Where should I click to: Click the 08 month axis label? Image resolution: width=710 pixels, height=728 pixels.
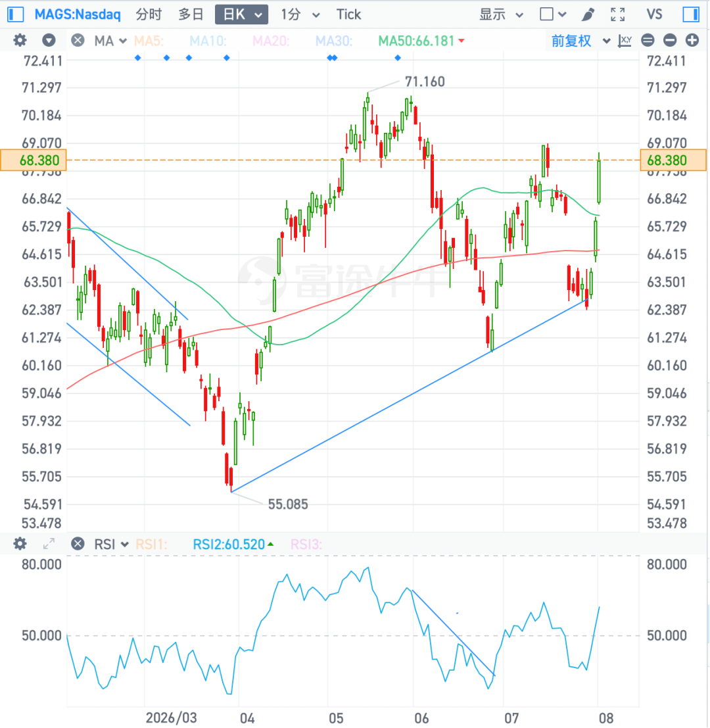pos(606,717)
